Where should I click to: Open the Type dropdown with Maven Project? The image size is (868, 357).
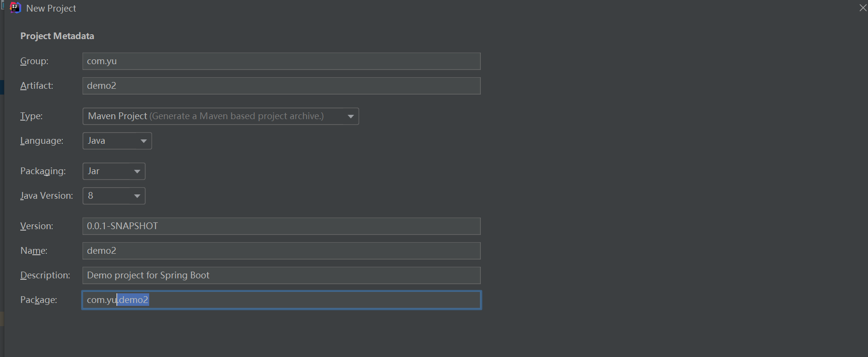tap(221, 116)
